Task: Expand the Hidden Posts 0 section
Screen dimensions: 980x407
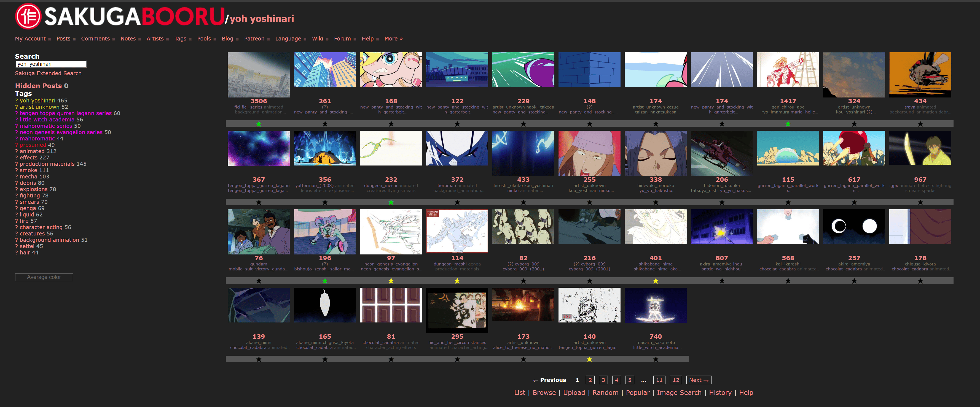Action: tap(41, 86)
